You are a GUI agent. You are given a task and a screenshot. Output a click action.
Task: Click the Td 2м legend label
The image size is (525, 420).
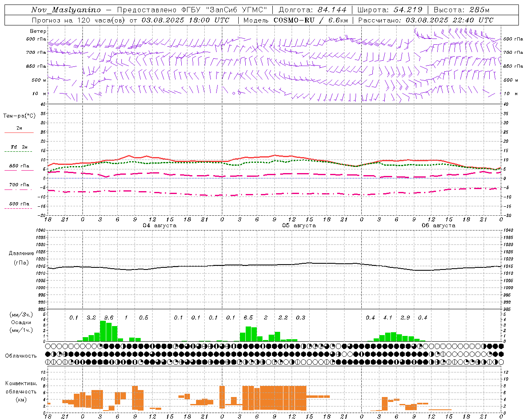(19, 147)
